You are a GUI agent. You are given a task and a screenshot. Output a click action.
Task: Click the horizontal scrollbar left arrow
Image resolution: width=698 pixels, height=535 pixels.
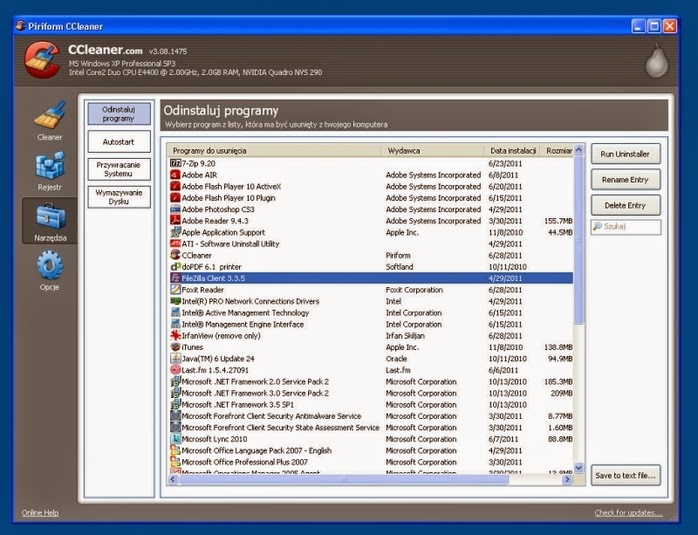173,479
